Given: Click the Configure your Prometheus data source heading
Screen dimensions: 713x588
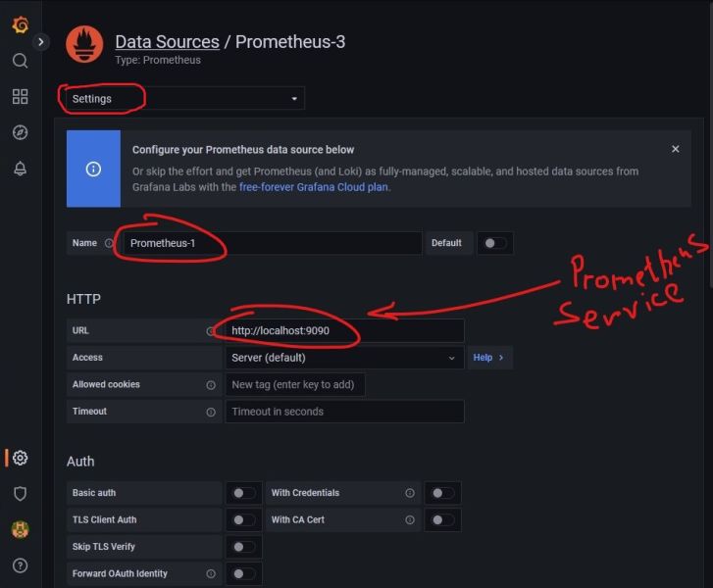Looking at the screenshot, I should [x=243, y=150].
